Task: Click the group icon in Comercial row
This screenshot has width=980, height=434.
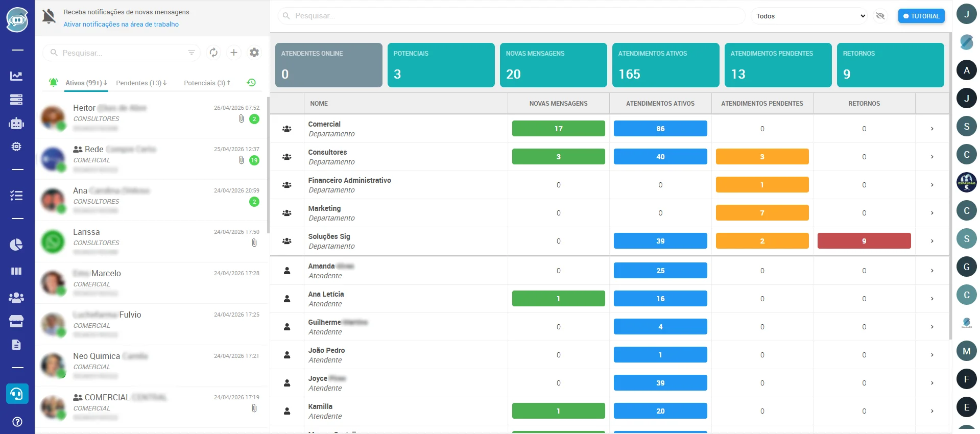Action: click(287, 129)
